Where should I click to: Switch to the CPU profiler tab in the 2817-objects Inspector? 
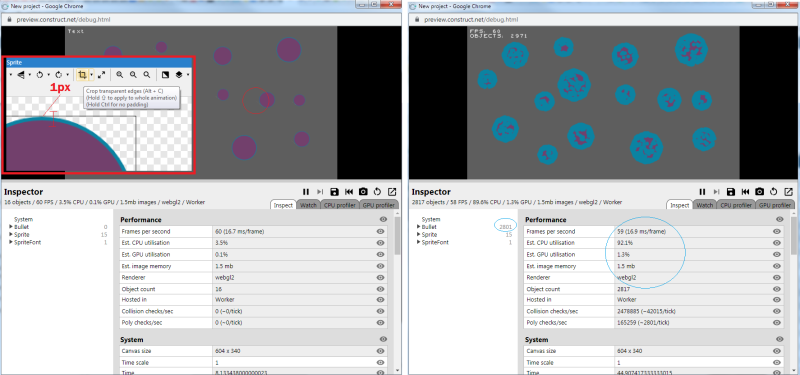(736, 205)
